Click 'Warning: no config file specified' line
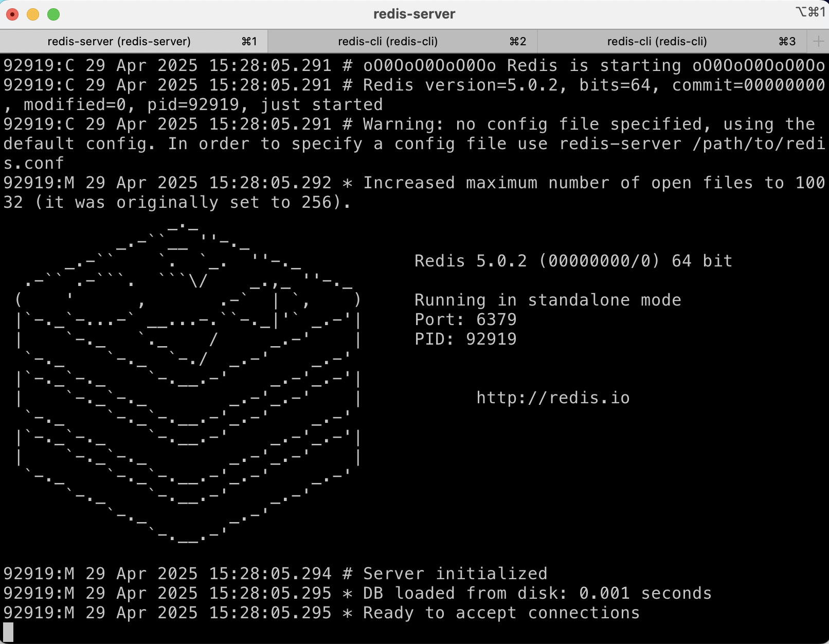The image size is (829, 644). [x=409, y=124]
